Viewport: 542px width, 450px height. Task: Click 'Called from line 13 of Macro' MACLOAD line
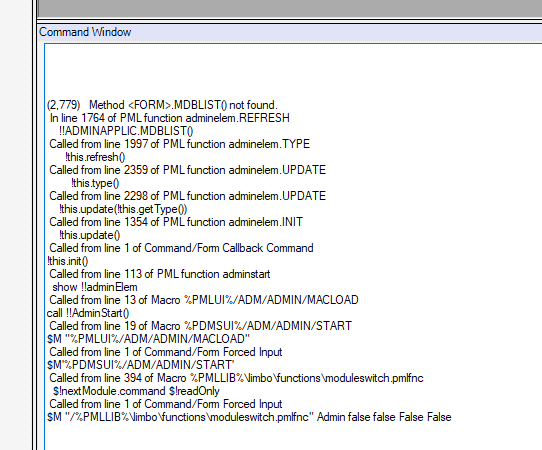click(x=204, y=300)
